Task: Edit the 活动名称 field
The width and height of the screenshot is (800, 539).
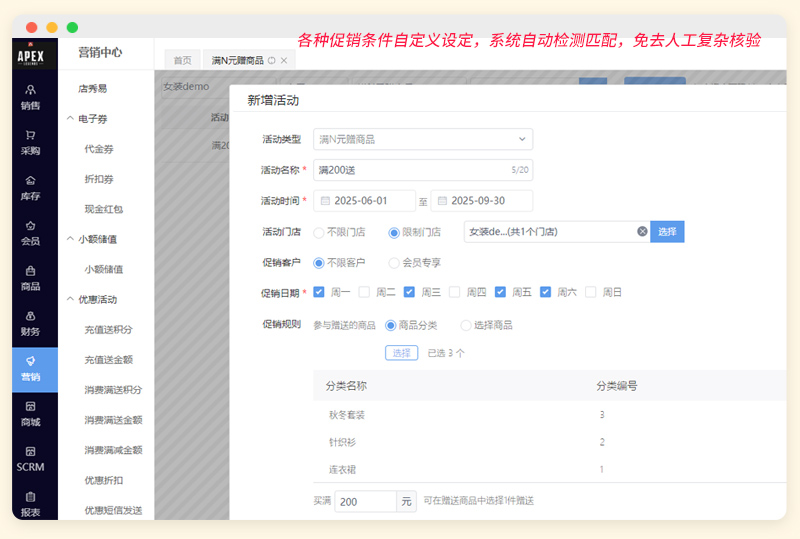Action: (x=423, y=170)
